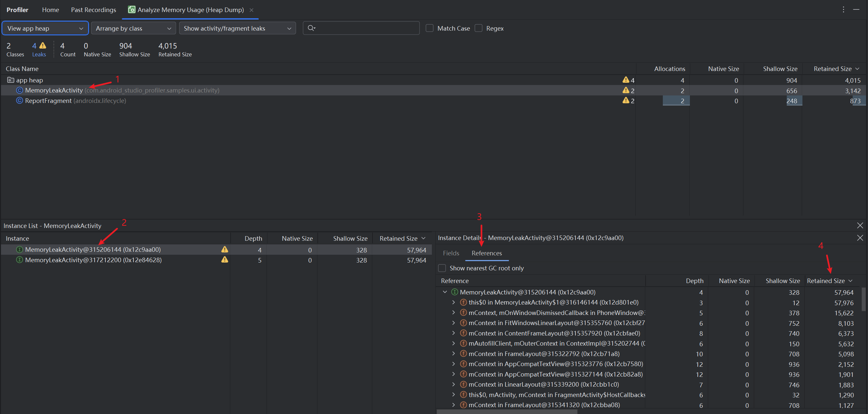Open the three-dot profiler options menu
The width and height of the screenshot is (868, 414).
844,9
